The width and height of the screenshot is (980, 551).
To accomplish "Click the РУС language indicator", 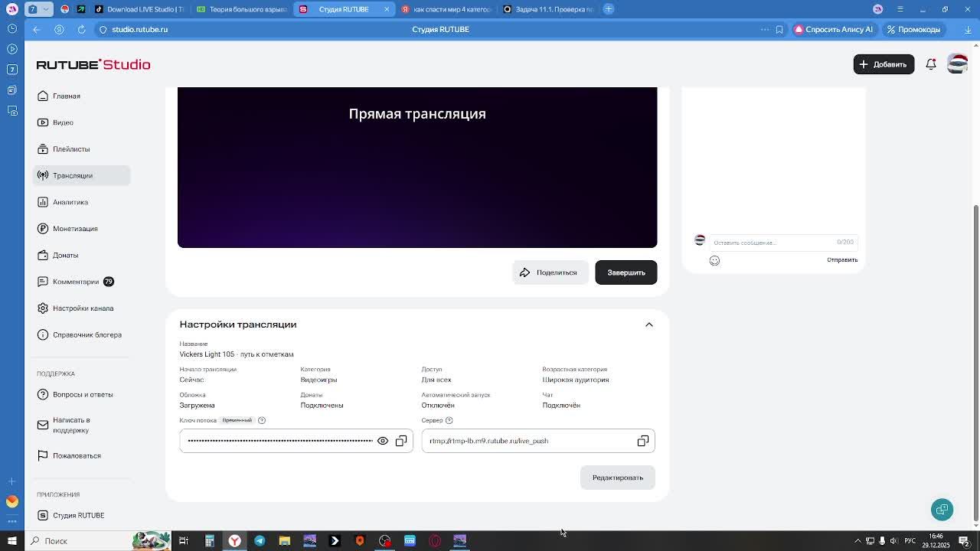I will pyautogui.click(x=910, y=541).
